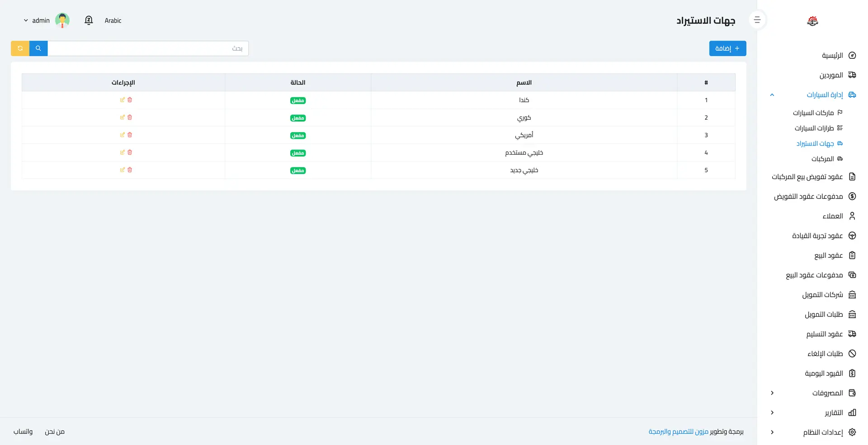Edit the خليجي مستخدم row

(122, 152)
